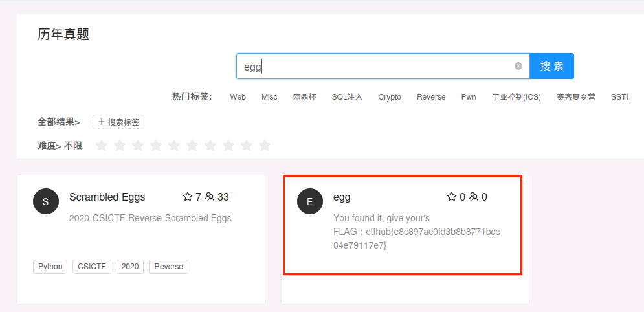644x312 pixels.
Task: Select the SQL注入 hot tag
Action: (347, 97)
